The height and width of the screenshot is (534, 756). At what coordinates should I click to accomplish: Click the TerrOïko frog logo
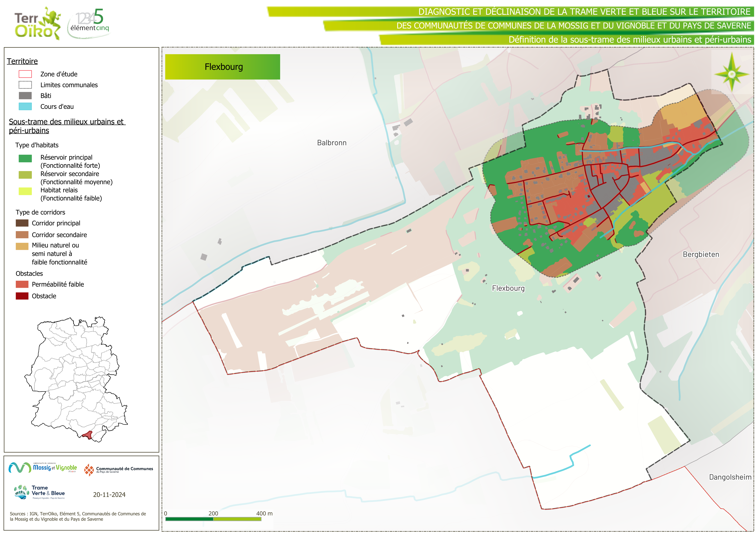(x=37, y=24)
